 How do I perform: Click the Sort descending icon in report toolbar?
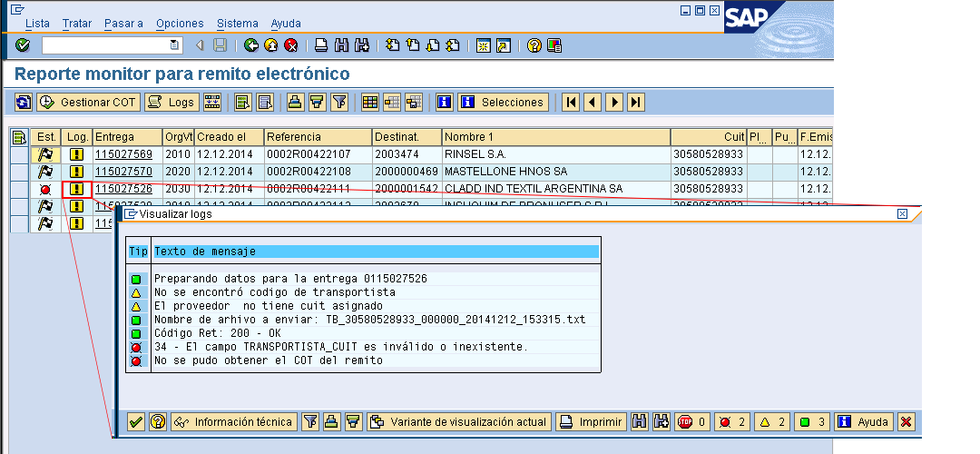point(318,102)
